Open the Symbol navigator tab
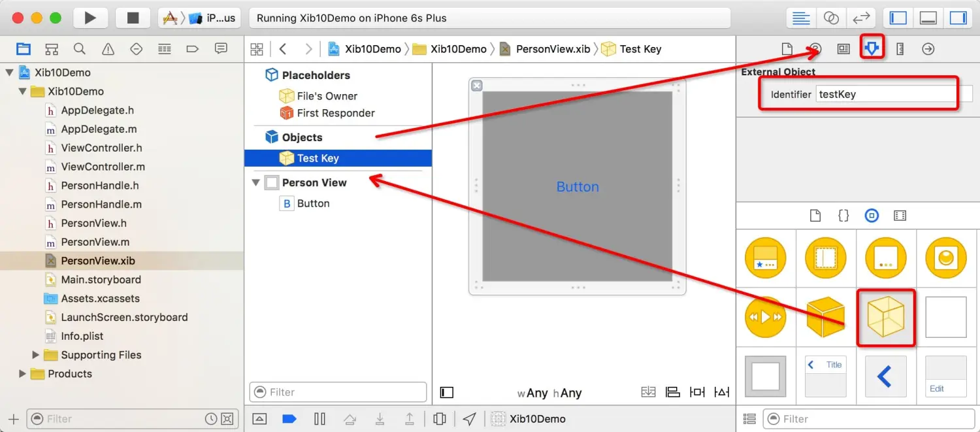 coord(52,49)
